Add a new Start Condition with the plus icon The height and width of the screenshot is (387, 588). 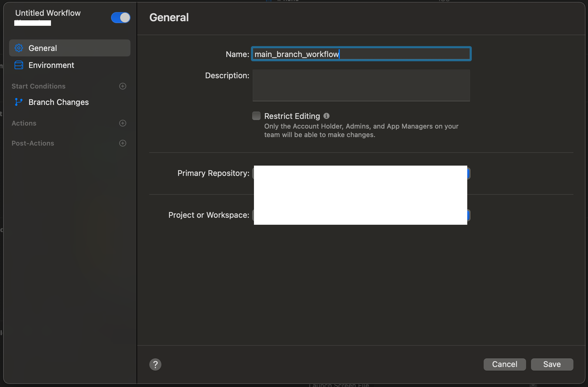tap(123, 86)
